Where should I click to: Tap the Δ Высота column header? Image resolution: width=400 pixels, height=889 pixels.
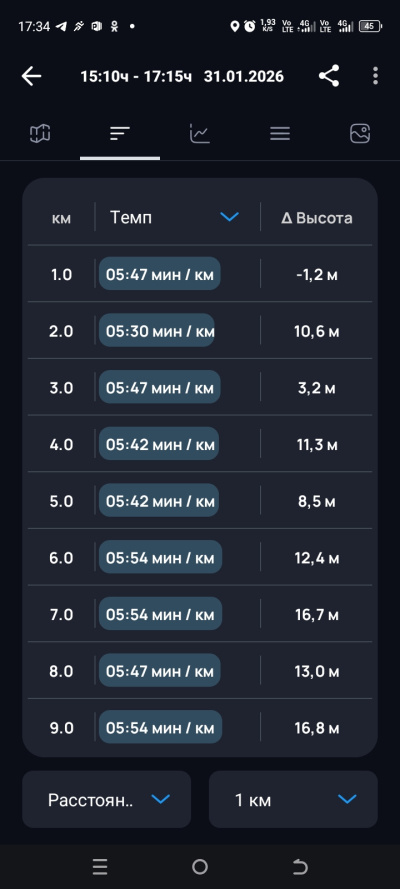click(317, 218)
